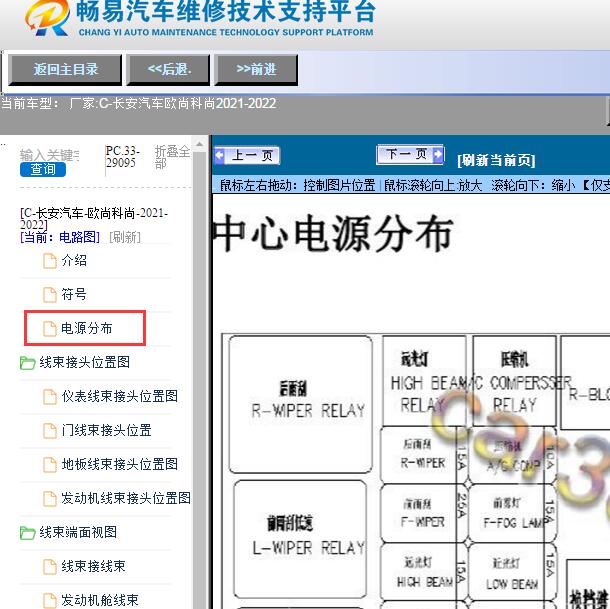Focus the 输入关键字 search field
The height and width of the screenshot is (609, 610).
click(x=49, y=155)
